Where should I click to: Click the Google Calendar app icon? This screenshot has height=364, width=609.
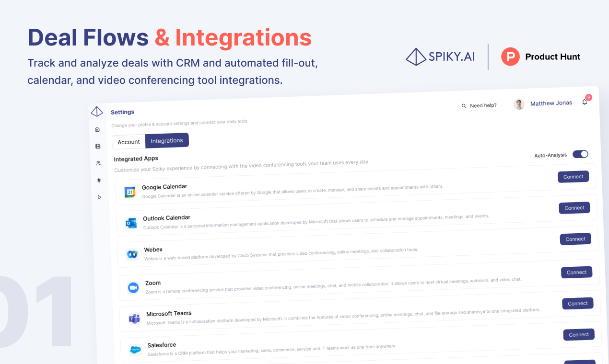[x=130, y=192]
